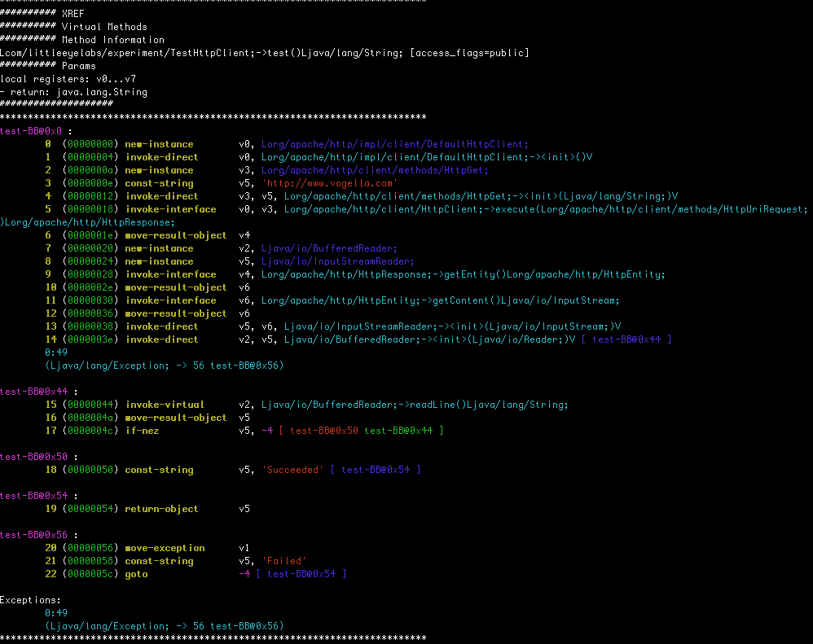This screenshot has width=813, height=644.
Task: Click the return-object v5 instruction
Action: pyautogui.click(x=152, y=509)
